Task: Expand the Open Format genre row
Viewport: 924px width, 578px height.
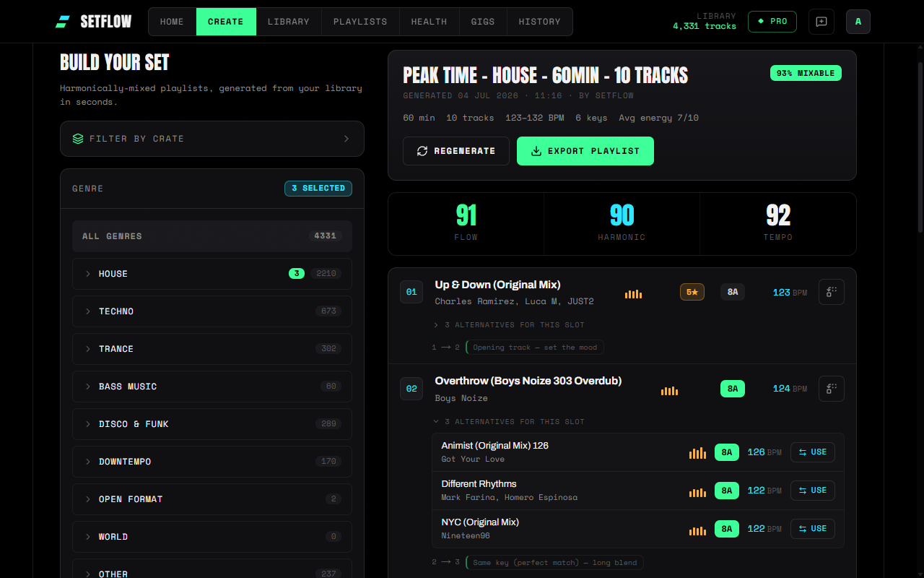Action: (x=212, y=499)
